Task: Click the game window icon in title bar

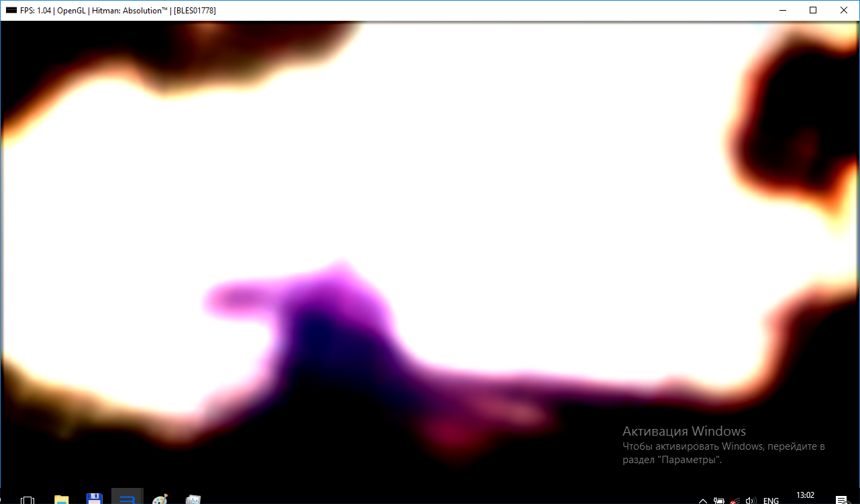Action: (x=11, y=10)
